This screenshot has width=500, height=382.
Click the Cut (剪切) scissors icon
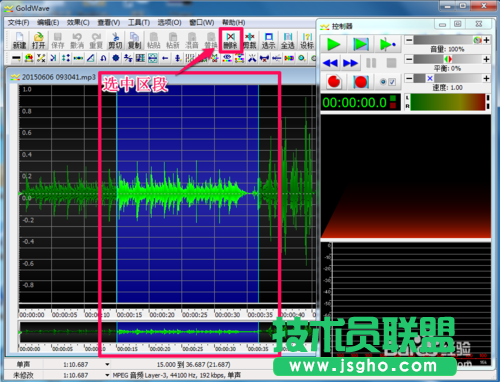pos(115,40)
